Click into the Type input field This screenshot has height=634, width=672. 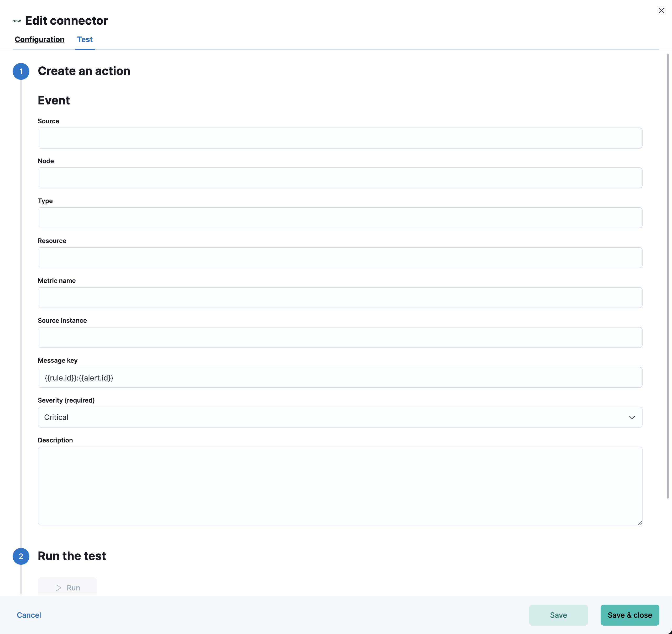point(338,218)
